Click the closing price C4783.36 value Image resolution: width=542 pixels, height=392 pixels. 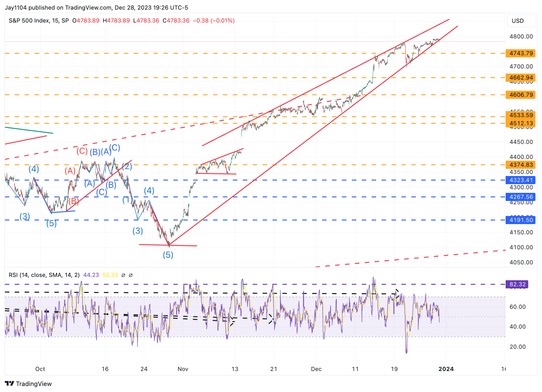click(176, 20)
